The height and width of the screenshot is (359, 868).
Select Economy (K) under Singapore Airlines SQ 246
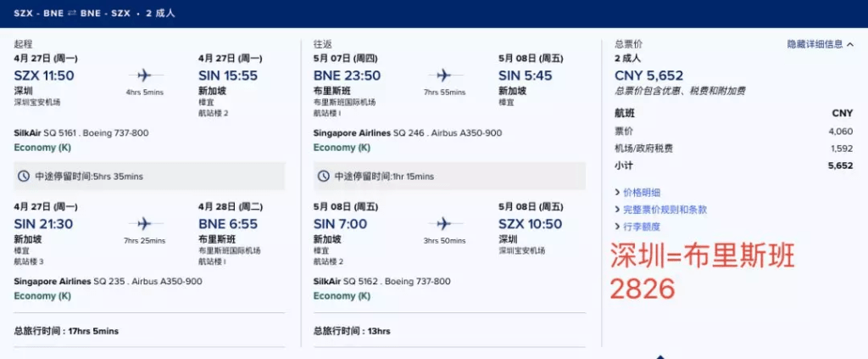(342, 148)
